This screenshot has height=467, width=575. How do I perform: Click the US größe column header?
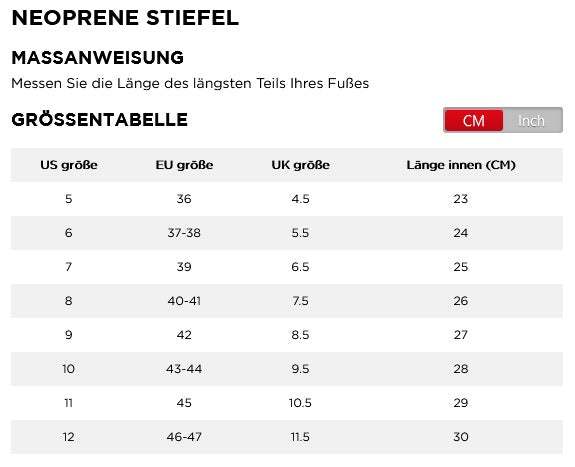pyautogui.click(x=69, y=165)
